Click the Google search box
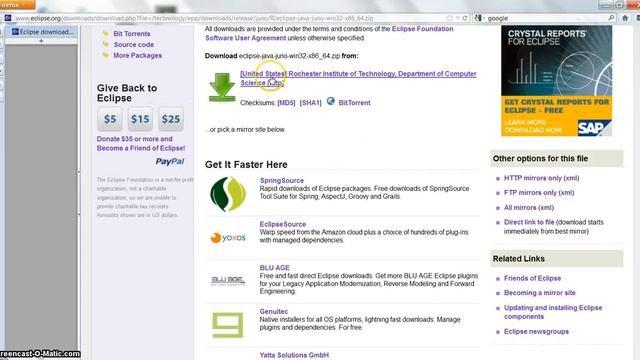 tap(546, 18)
